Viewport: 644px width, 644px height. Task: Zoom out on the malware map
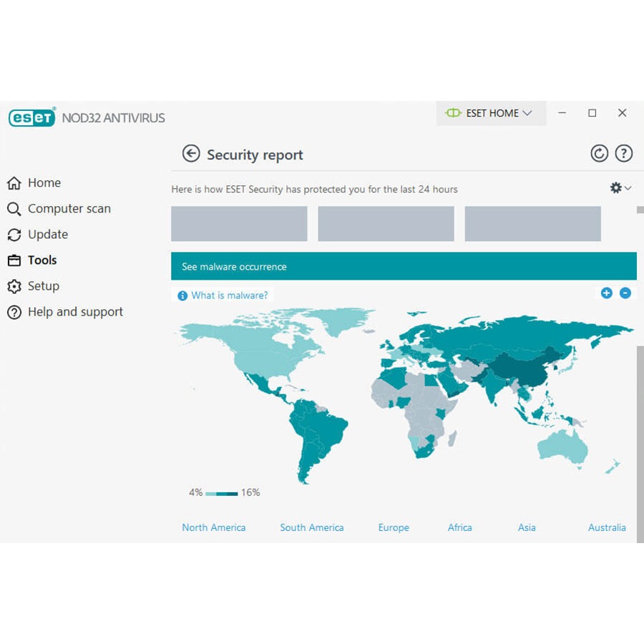click(625, 293)
